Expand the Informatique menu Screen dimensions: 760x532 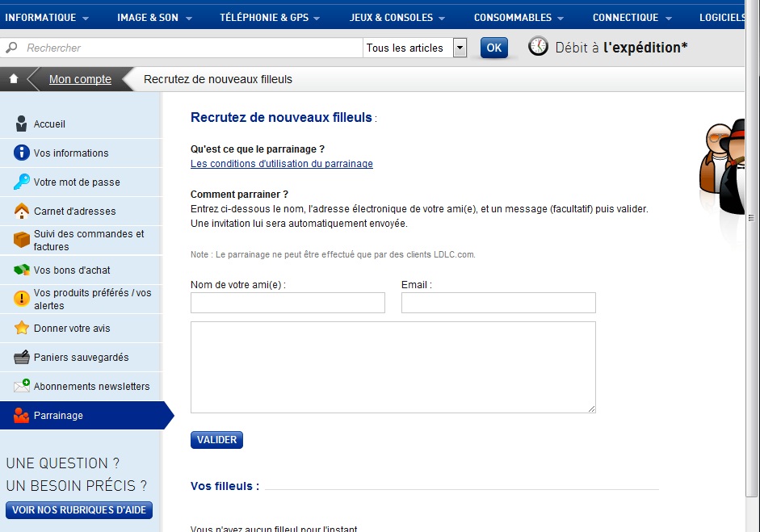pos(47,18)
